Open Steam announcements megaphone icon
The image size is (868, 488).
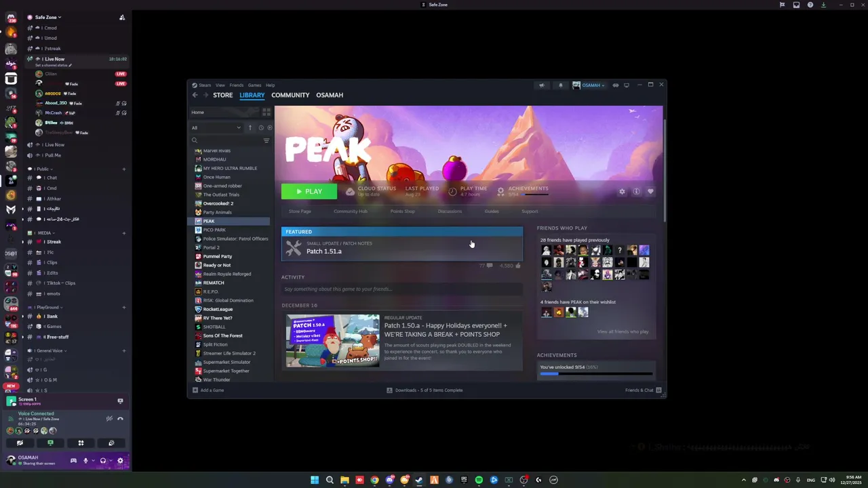pos(542,85)
